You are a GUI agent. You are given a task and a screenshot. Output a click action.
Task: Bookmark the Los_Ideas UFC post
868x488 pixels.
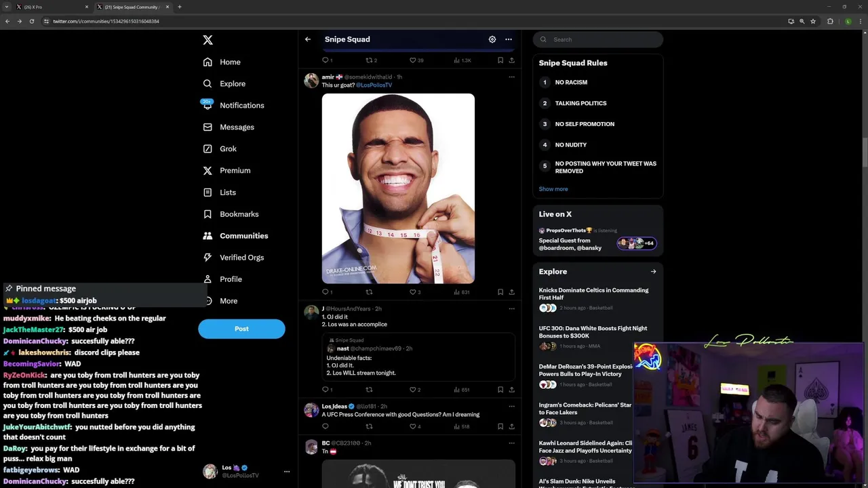pos(500,426)
